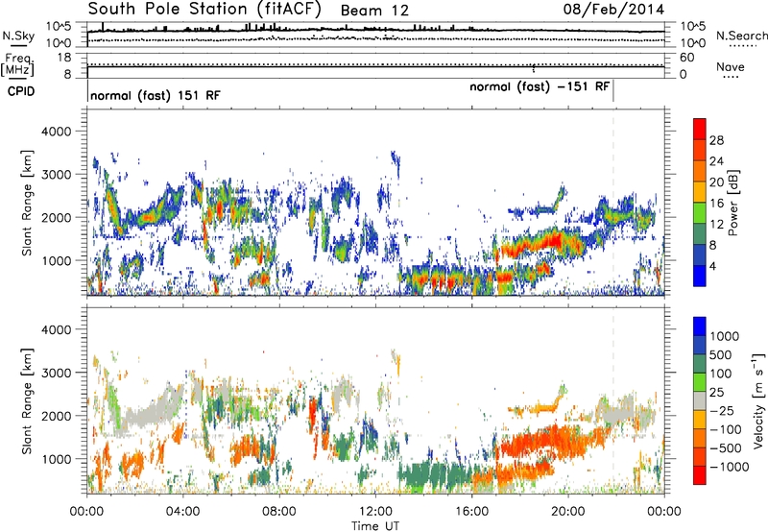Click the date "08/Feb/2014"
Viewport: 768px width, 532px height.
click(613, 10)
